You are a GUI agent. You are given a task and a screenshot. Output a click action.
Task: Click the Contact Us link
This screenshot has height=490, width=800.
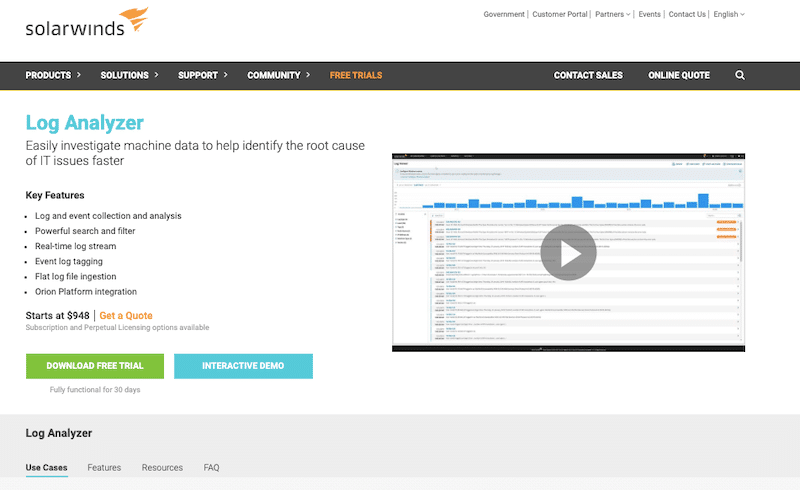coord(687,14)
